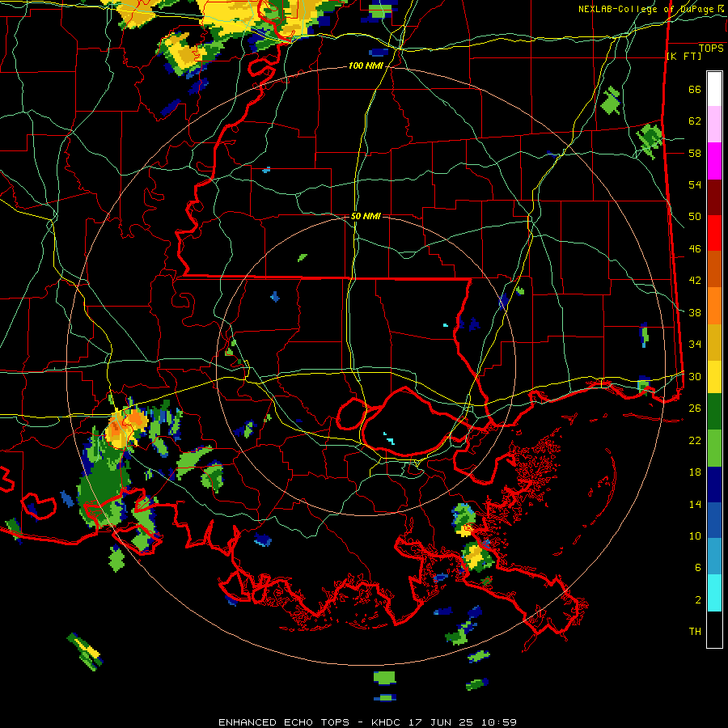The width and height of the screenshot is (728, 728).
Task: Click the light pink legend swatch
Action: [714, 125]
